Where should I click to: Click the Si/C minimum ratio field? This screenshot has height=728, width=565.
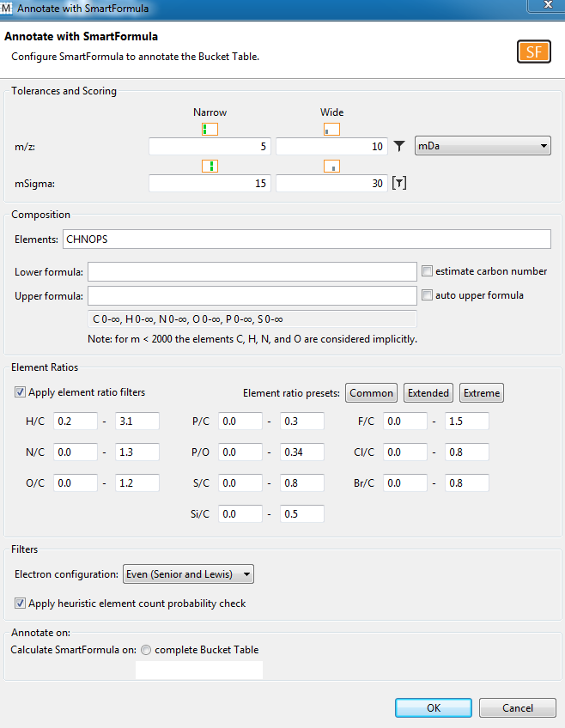[240, 514]
